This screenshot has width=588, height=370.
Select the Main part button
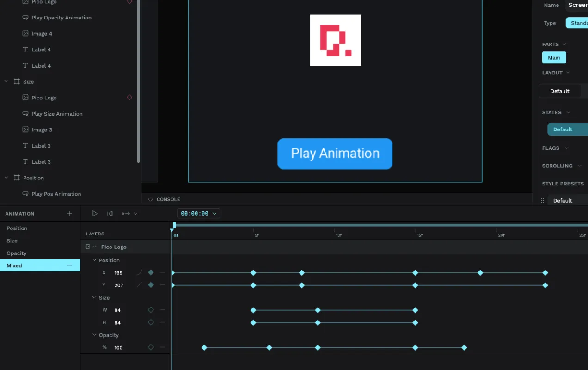[x=554, y=58]
